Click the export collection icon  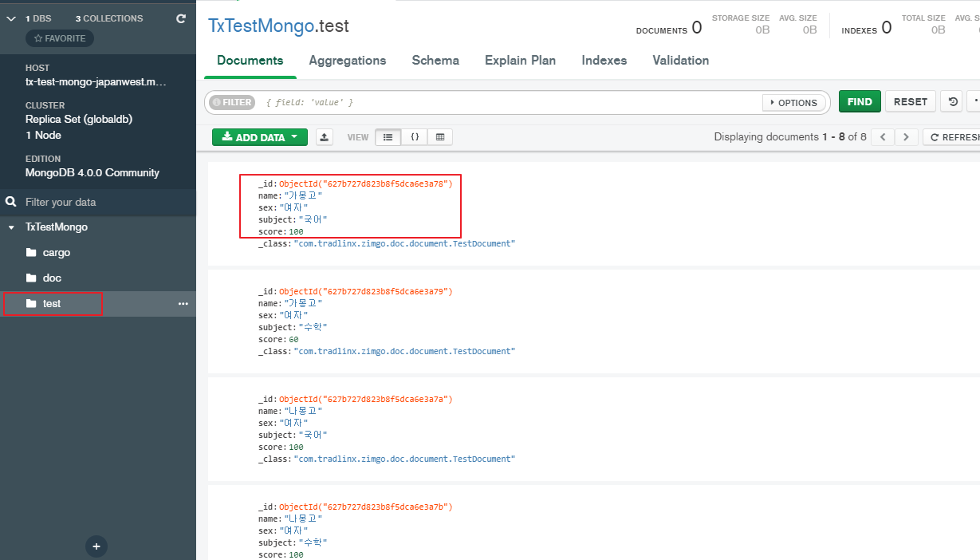click(x=325, y=137)
